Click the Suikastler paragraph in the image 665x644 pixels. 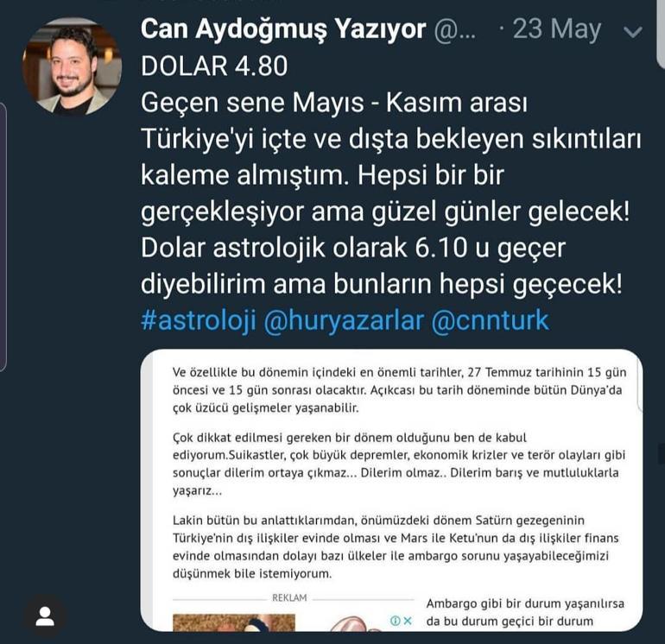[x=399, y=464]
